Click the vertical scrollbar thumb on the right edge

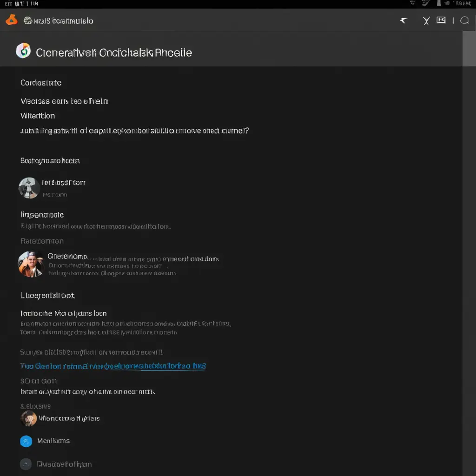469,49
